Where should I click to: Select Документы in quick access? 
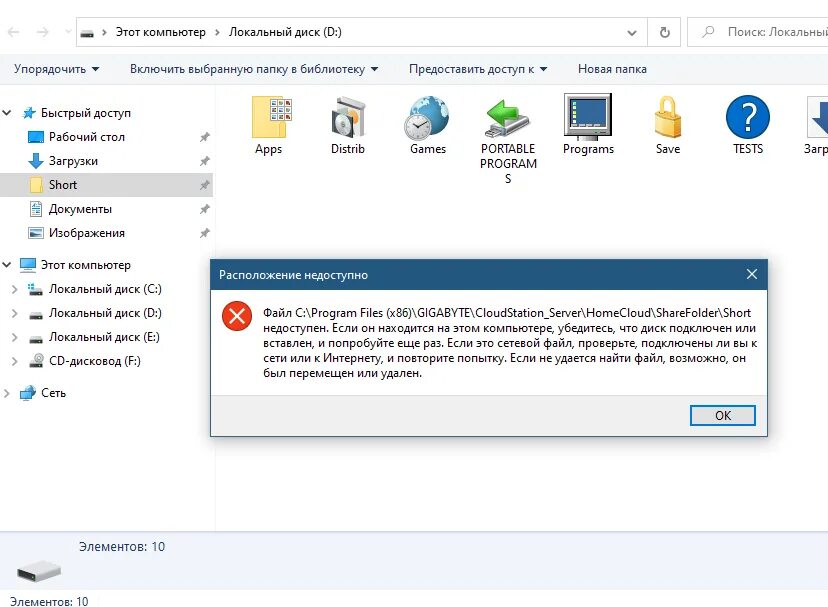80,209
